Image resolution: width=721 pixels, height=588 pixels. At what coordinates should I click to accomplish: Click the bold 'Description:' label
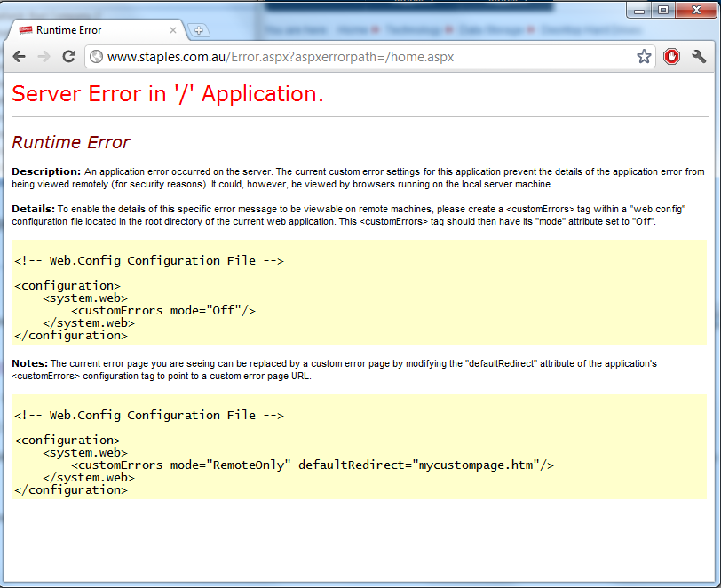coord(46,171)
